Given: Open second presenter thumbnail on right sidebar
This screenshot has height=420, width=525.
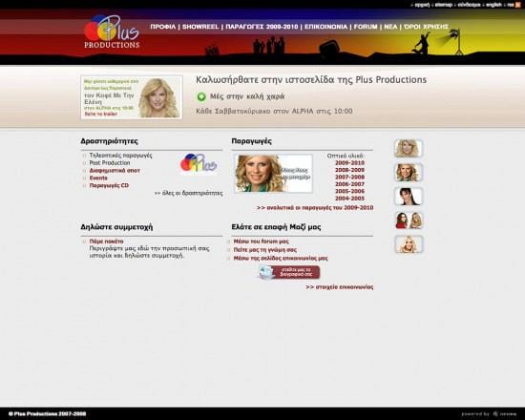Looking at the screenshot, I should pos(409,173).
